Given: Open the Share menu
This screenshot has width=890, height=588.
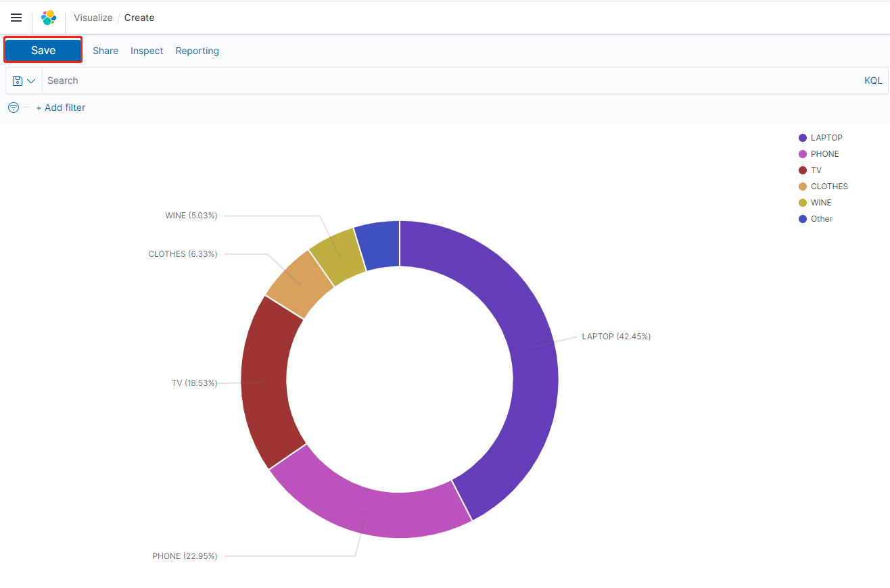Looking at the screenshot, I should point(106,51).
